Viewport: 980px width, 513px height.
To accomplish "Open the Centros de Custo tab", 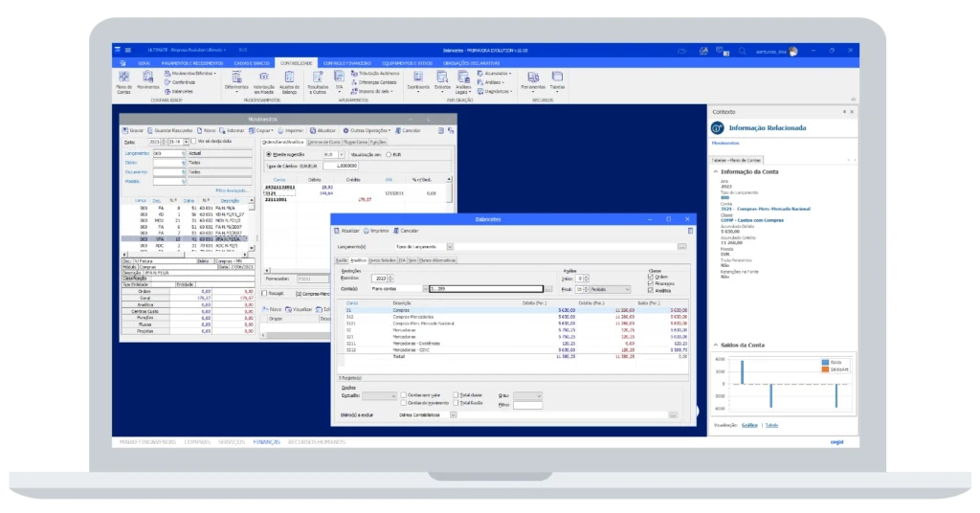I will click(323, 142).
